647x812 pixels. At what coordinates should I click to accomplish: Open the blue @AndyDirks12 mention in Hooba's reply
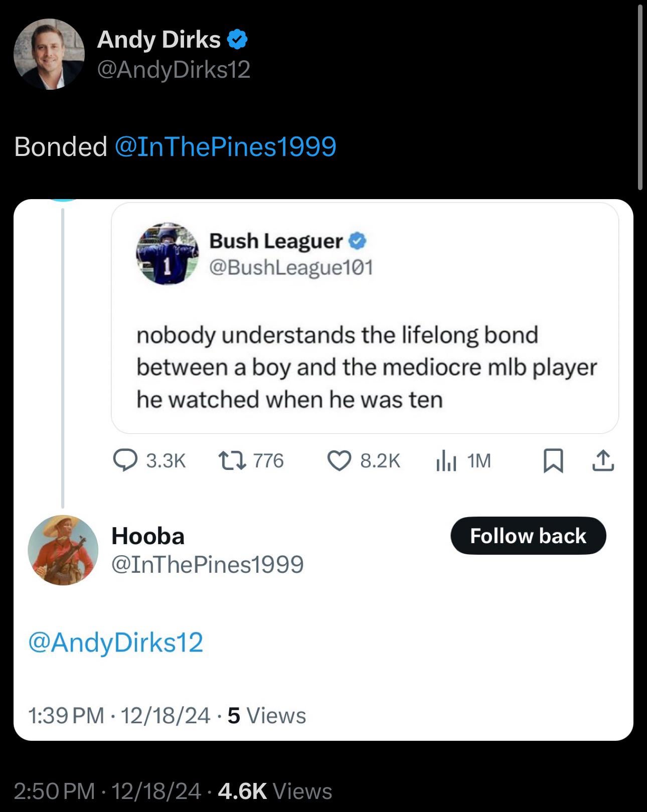[x=116, y=642]
